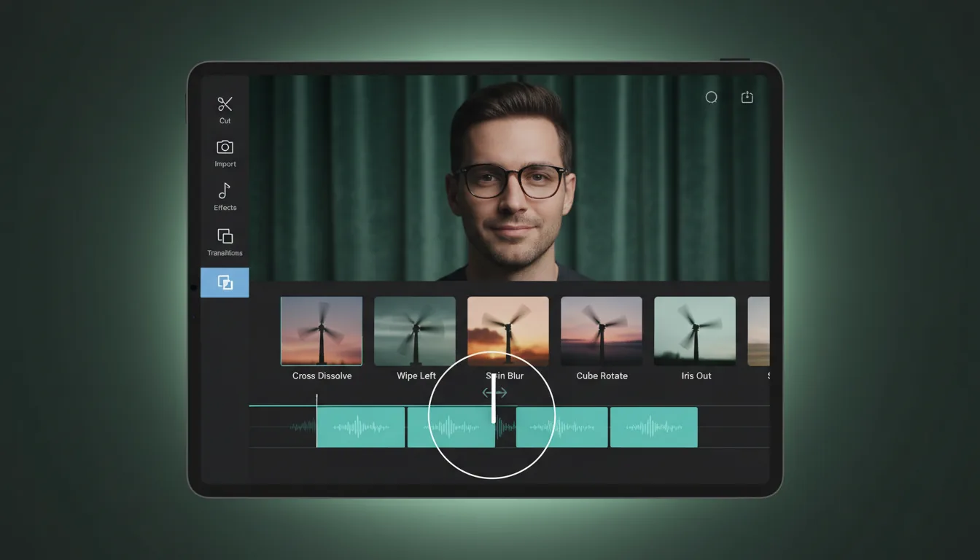Select the last teal clip in the timeline
The image size is (980, 560).
point(653,427)
